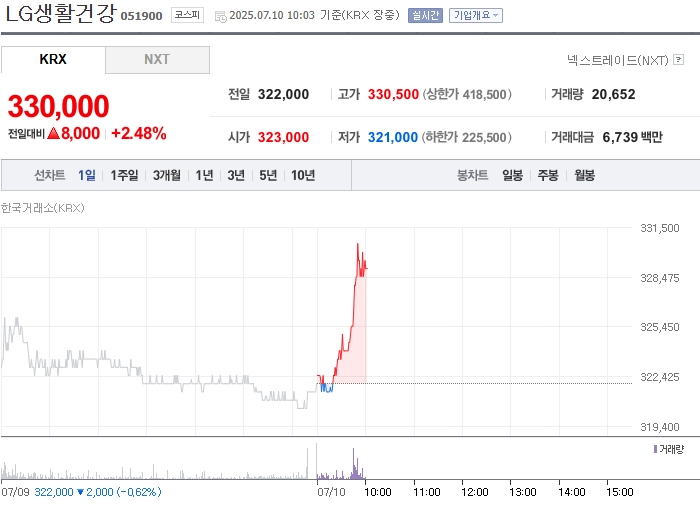Select the 1주일 line chart period
Viewport: 700px width, 515px height.
click(124, 175)
